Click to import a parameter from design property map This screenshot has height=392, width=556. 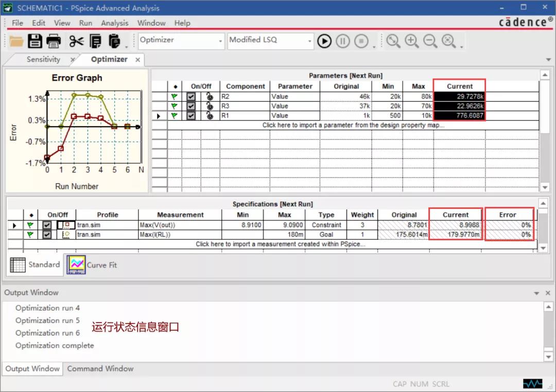click(353, 125)
